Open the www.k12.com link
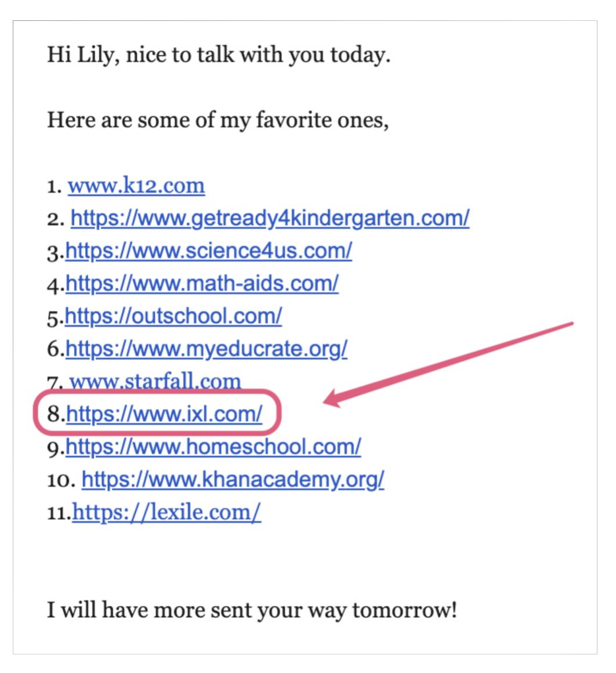Viewport: 616px width, 673px height. (136, 186)
